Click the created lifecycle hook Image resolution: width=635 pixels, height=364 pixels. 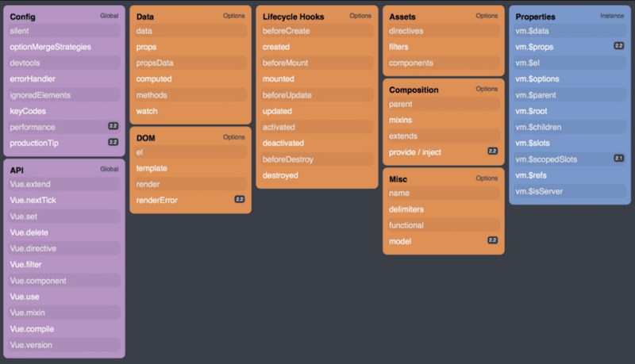[317, 47]
